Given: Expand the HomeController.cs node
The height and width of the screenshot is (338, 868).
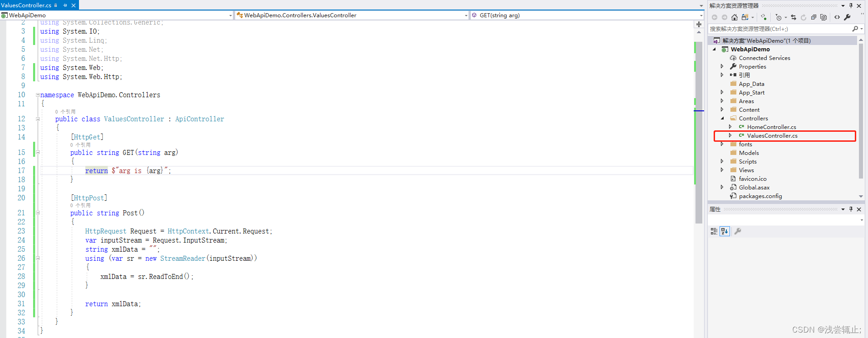Looking at the screenshot, I should pyautogui.click(x=730, y=127).
